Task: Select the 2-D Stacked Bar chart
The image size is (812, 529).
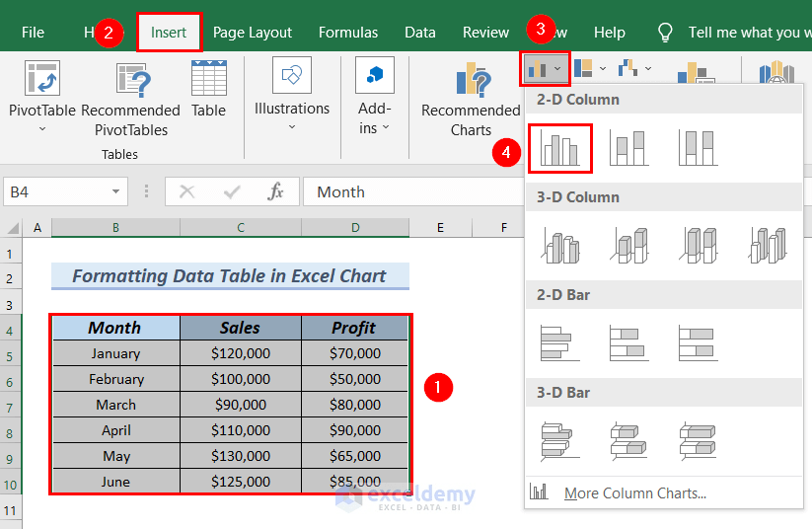Action: tap(628, 343)
